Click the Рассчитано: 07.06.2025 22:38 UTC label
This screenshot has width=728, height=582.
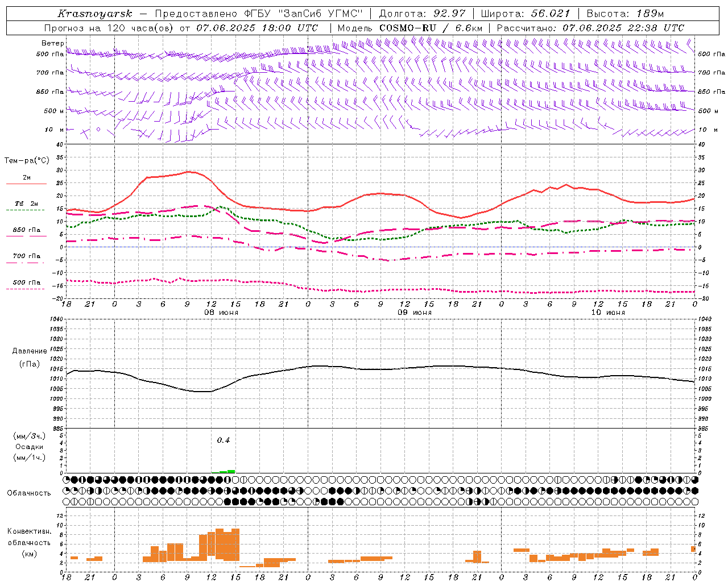point(590,28)
